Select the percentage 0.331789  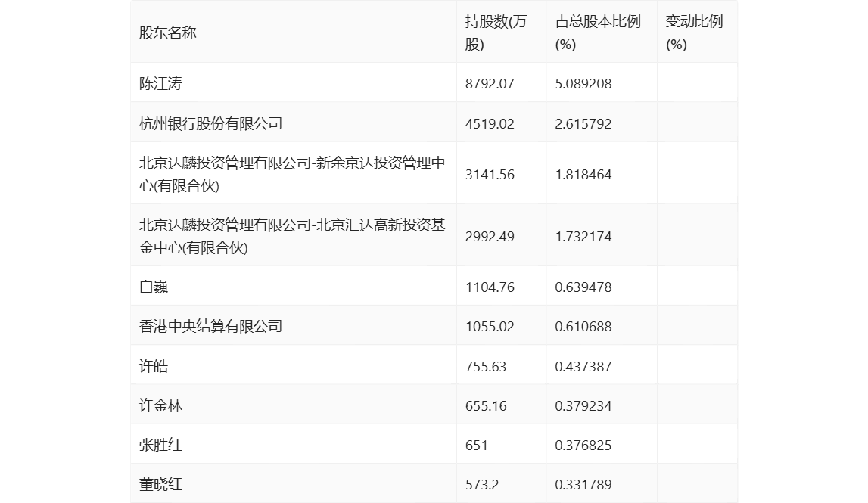[x=583, y=485]
